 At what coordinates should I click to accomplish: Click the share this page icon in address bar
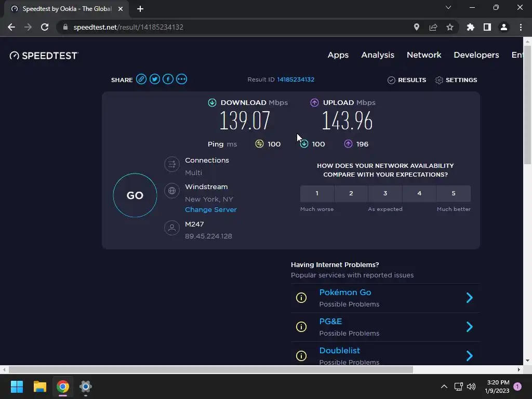[x=433, y=27]
